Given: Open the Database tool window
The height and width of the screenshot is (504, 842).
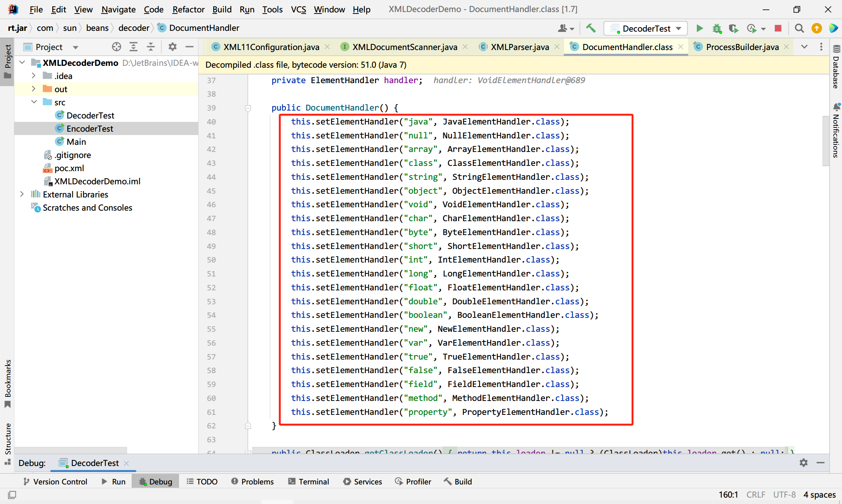Looking at the screenshot, I should pyautogui.click(x=836, y=67).
